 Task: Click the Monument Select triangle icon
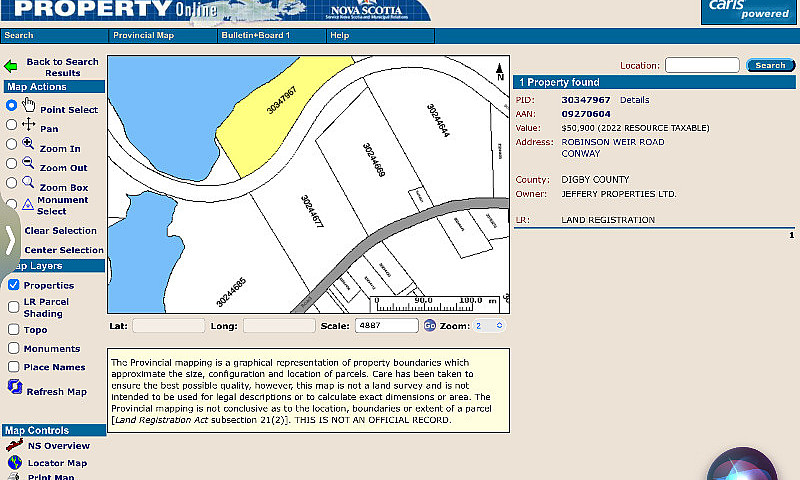pos(28,205)
